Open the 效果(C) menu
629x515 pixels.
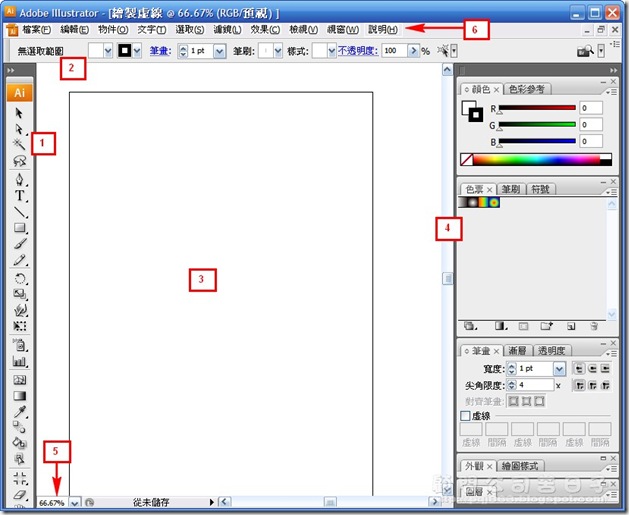click(265, 29)
